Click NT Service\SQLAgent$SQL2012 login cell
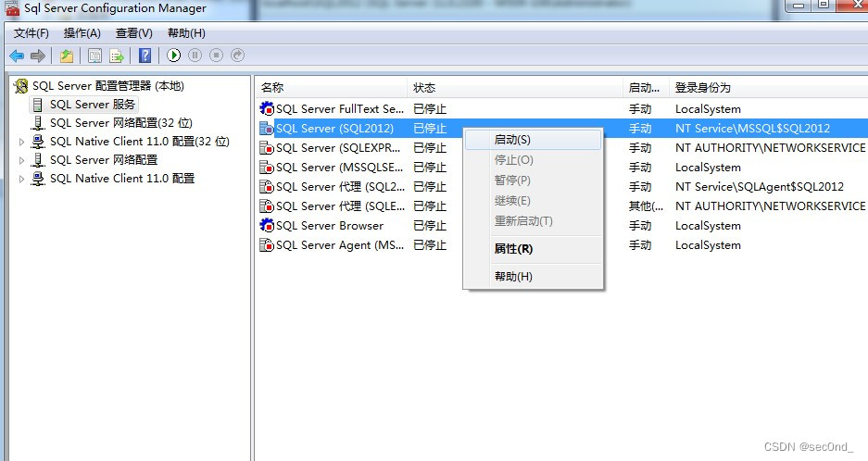The width and height of the screenshot is (868, 461). click(x=760, y=186)
